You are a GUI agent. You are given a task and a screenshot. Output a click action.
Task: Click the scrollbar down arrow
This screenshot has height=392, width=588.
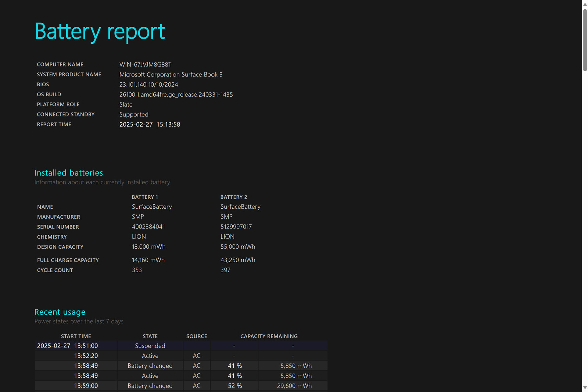click(585, 388)
